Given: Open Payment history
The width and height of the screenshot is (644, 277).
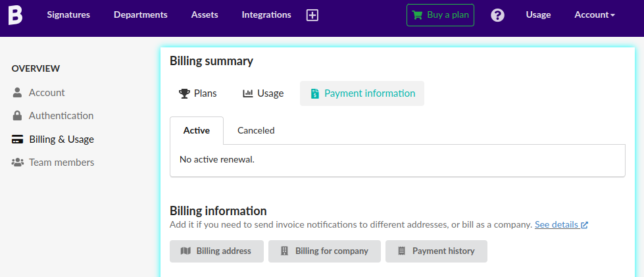Looking at the screenshot, I should [436, 251].
